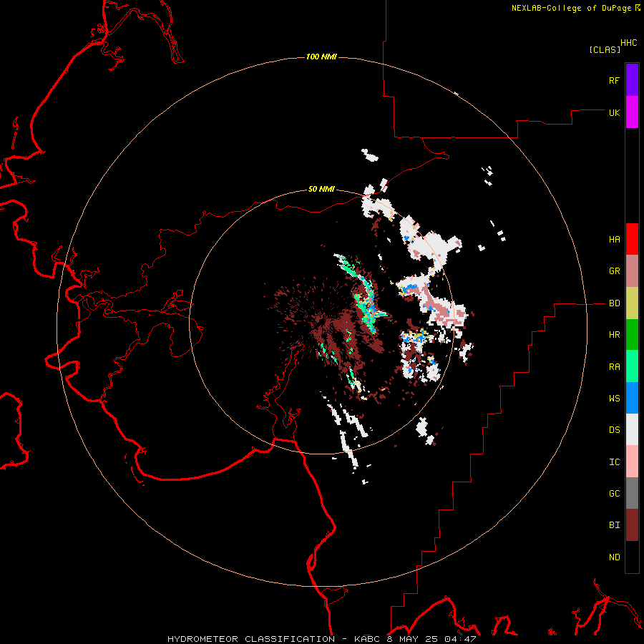Click the HR legend label

[614, 335]
